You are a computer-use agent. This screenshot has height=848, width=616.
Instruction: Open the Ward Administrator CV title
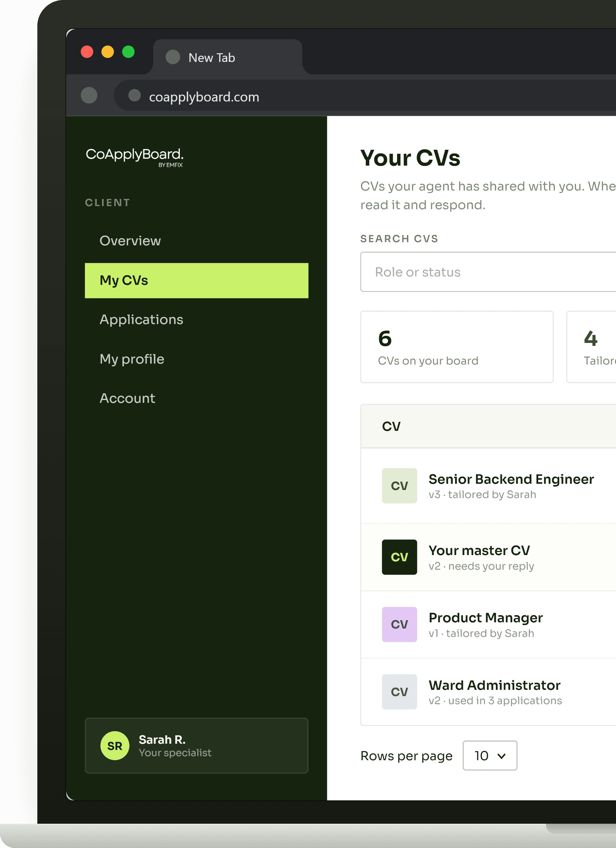[x=495, y=685]
